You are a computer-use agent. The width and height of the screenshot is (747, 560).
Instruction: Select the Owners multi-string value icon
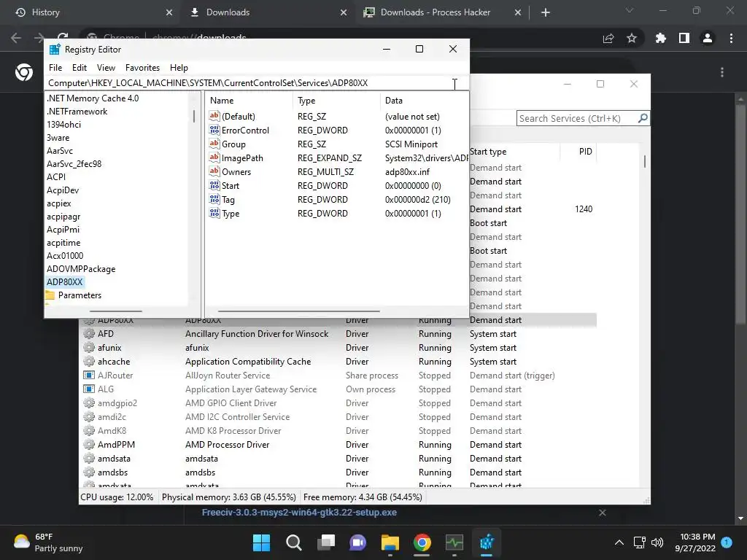(x=214, y=171)
